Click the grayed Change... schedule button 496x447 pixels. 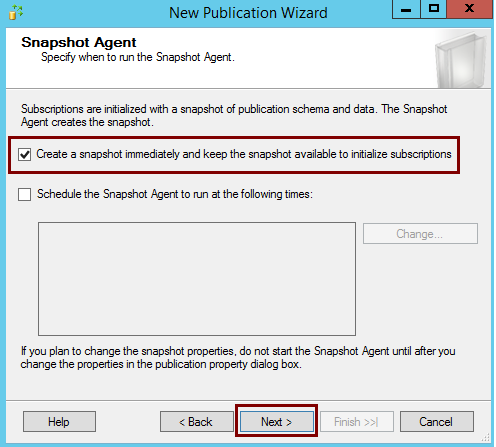pyautogui.click(x=420, y=234)
